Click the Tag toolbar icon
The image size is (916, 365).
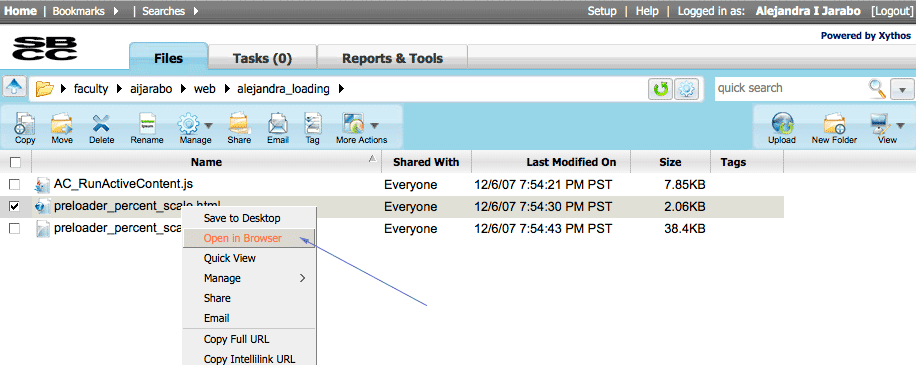click(x=313, y=123)
